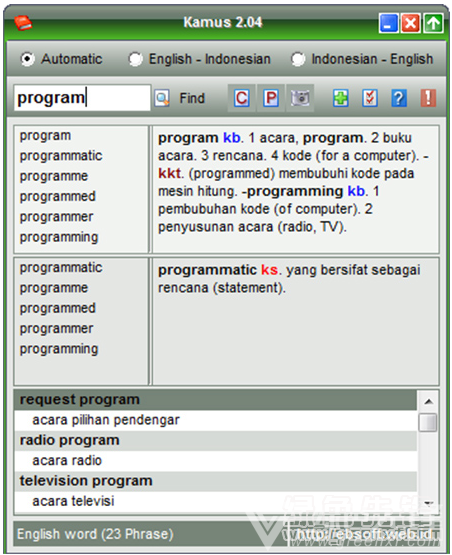Viewport: 452px width, 555px height.
Task: Select the "radio program" phrase entry
Action: pyautogui.click(x=215, y=441)
